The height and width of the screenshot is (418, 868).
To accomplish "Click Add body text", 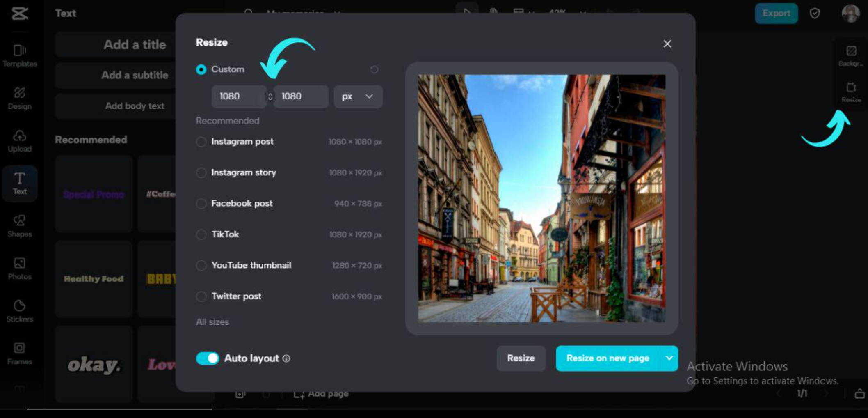I will pyautogui.click(x=135, y=106).
